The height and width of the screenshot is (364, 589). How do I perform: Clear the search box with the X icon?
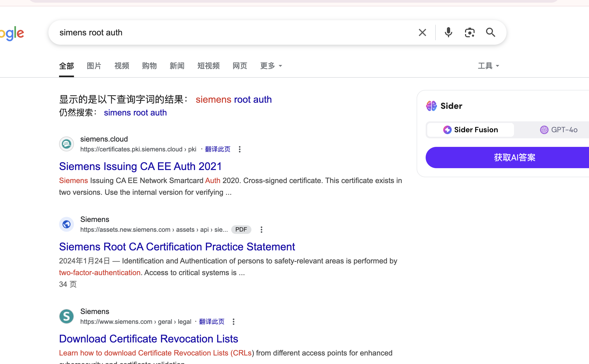pyautogui.click(x=422, y=32)
